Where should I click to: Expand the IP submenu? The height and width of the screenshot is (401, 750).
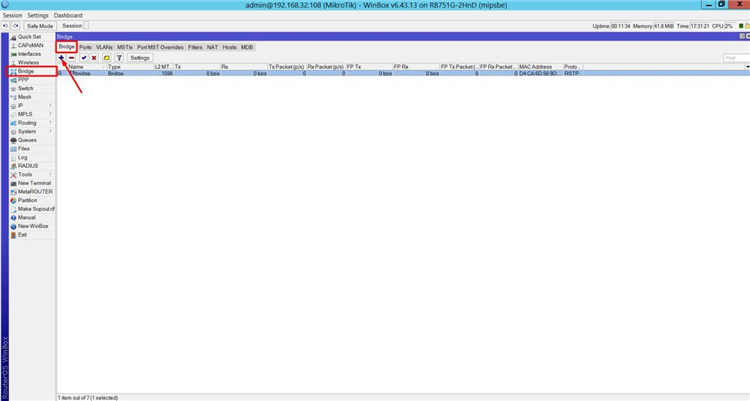[x=32, y=106]
